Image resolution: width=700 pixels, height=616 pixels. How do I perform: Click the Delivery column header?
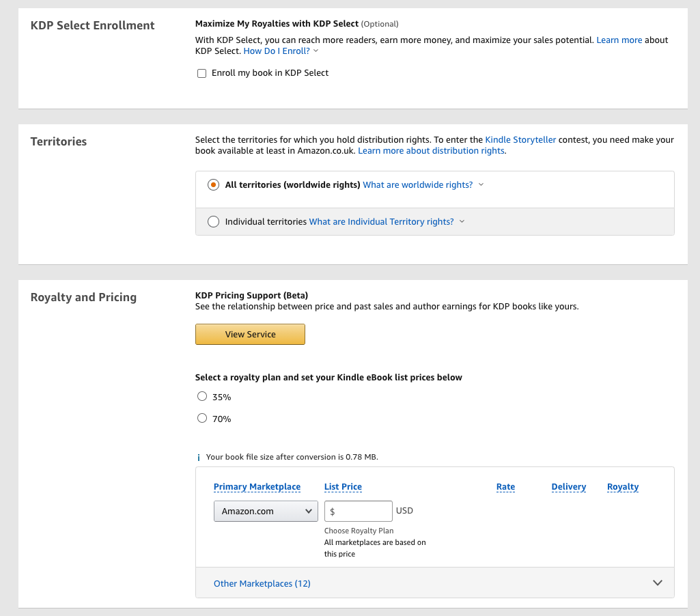(x=568, y=487)
